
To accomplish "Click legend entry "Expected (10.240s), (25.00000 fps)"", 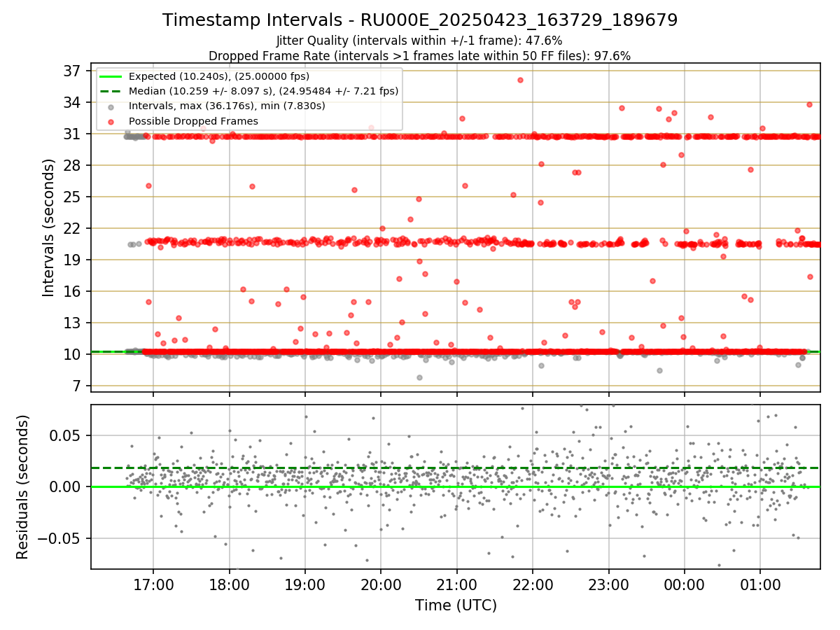I will 219,76.
